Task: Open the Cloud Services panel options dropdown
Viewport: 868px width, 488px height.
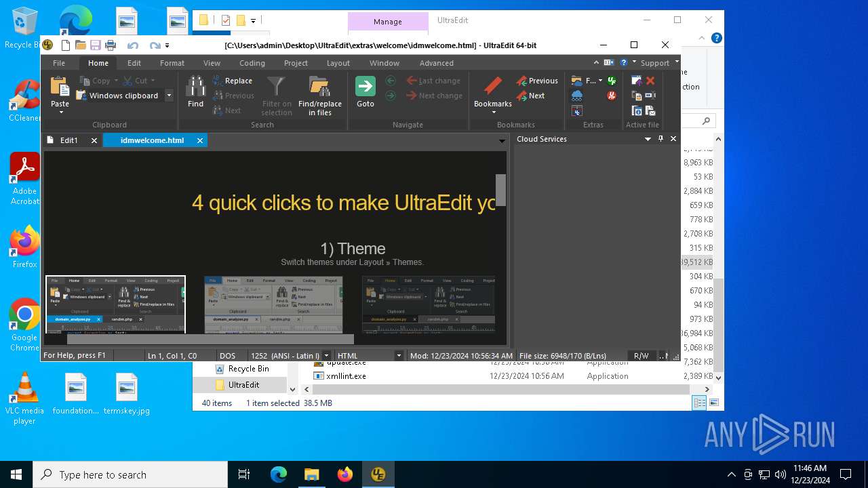Action: point(648,139)
